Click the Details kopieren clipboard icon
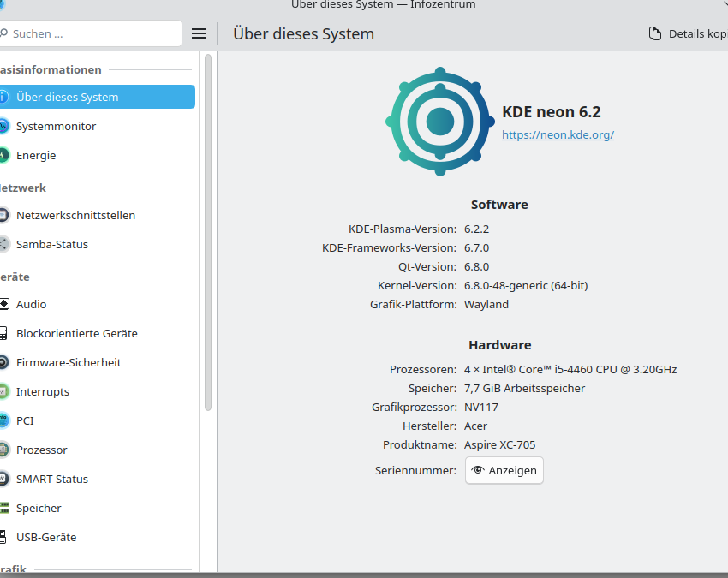This screenshot has width=728, height=578. 654,33
